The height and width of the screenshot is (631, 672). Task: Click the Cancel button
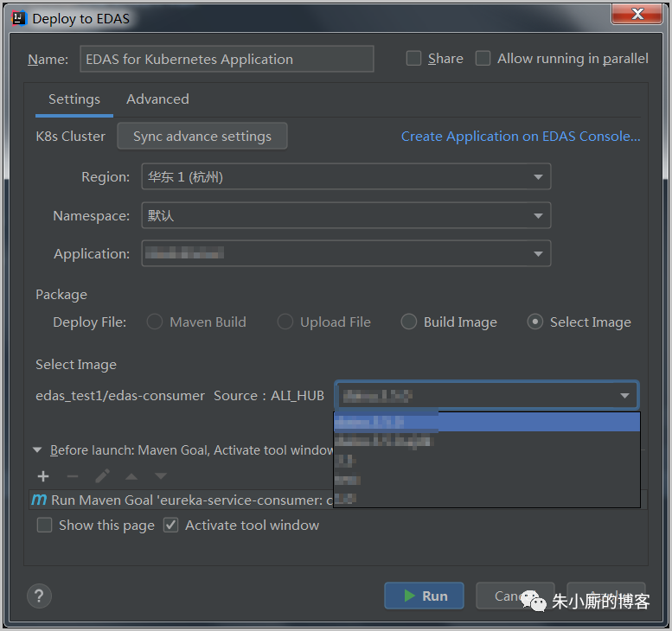click(x=515, y=596)
